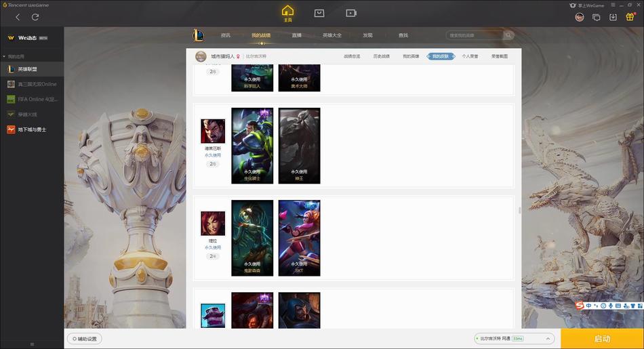Viewport: 644px width, 349px height.
Task: Expand the 比尔吉沃特 server selector arrow
Action: 548,339
